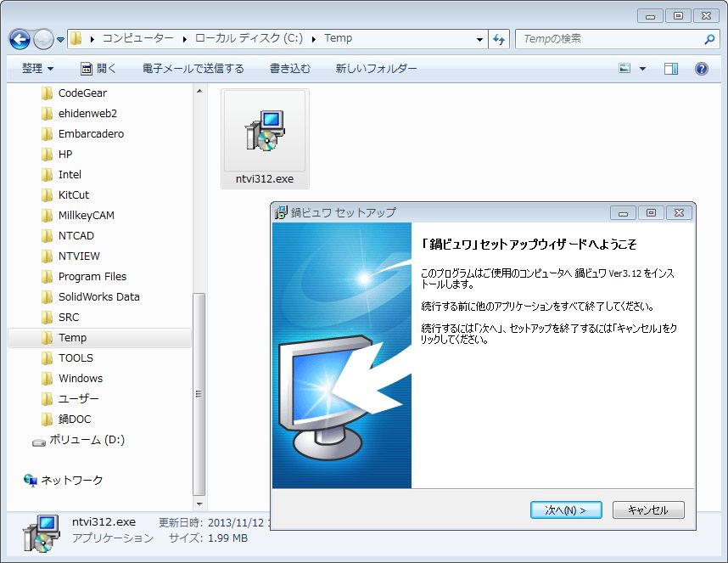The image size is (728, 563).
Task: Click キャンセル in the setup wizard
Action: point(648,510)
